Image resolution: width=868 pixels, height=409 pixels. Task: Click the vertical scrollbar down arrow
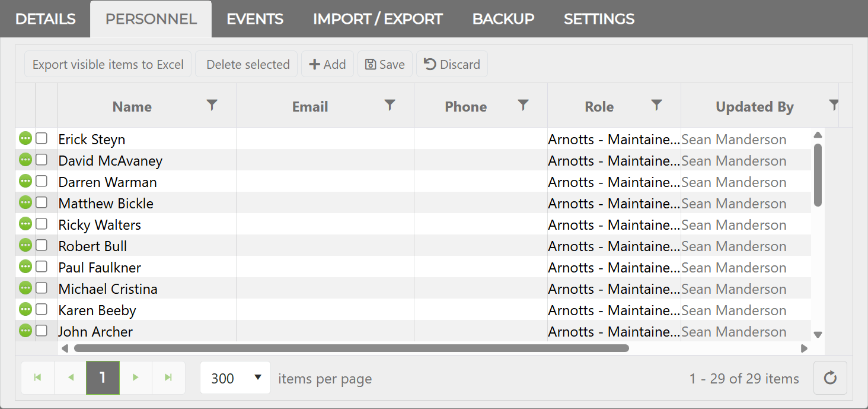coord(818,335)
